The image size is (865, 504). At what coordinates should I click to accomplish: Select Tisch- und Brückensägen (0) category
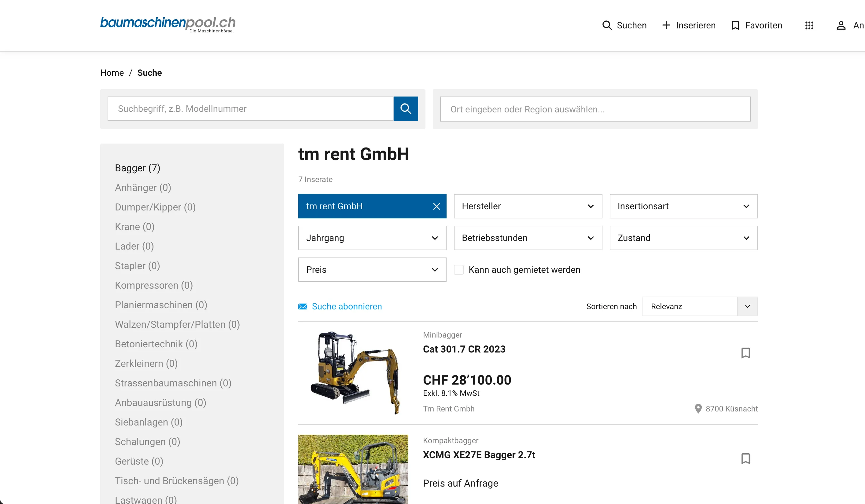[177, 481]
